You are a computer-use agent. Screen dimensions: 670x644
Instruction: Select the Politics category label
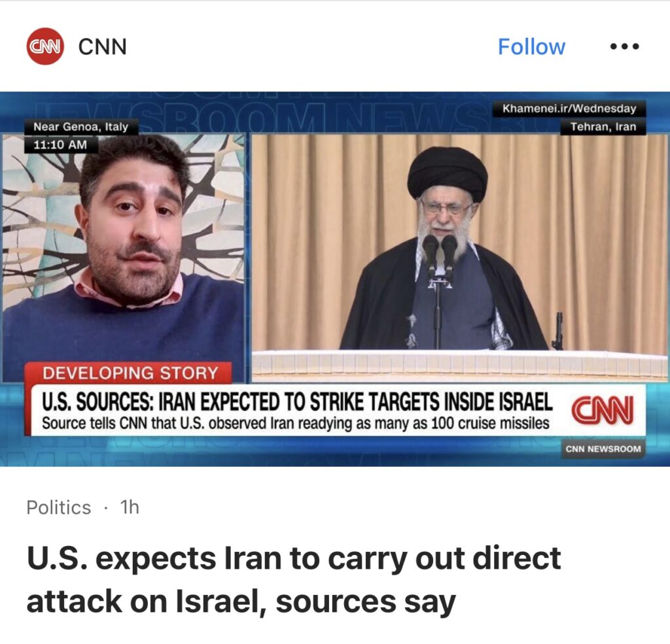click(58, 508)
